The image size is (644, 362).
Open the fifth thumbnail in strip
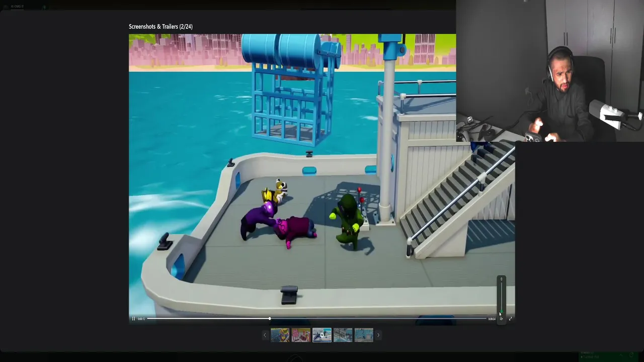click(x=364, y=335)
